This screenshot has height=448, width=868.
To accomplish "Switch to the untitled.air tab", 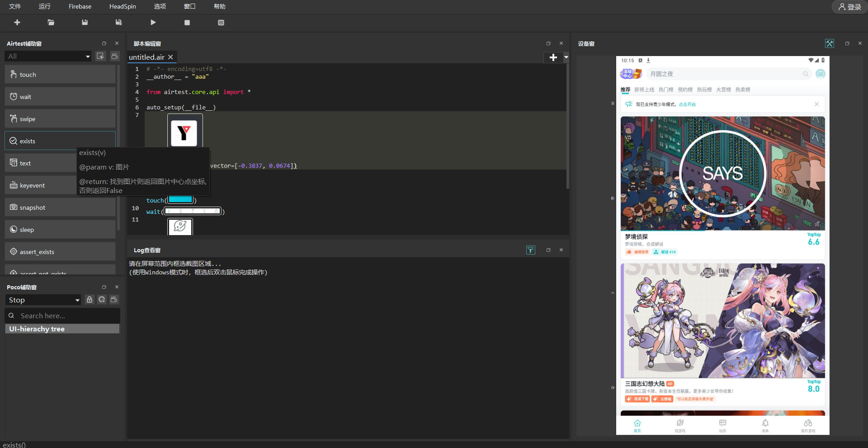I will (x=146, y=57).
